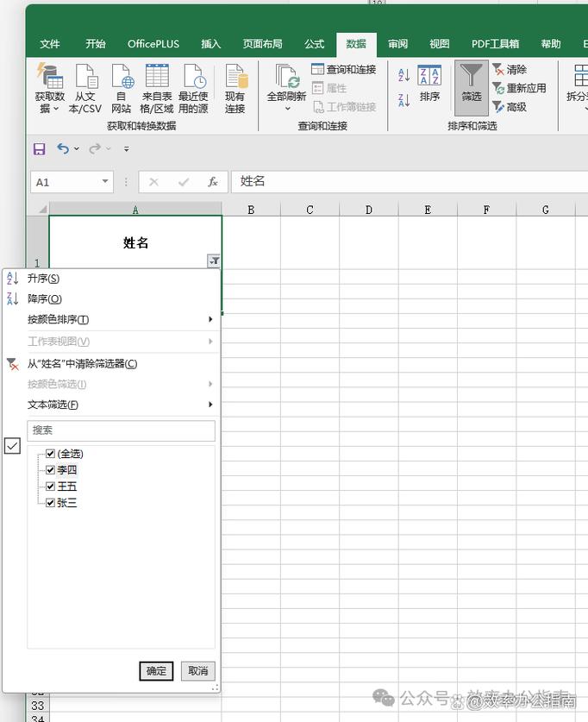Import From Text/CSV (从文本/CSV)

pos(85,88)
